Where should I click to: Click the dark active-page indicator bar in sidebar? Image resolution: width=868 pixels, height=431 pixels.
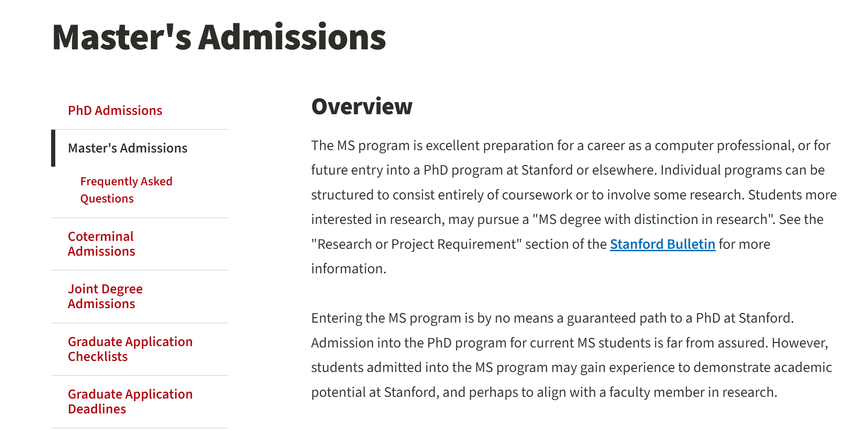point(53,148)
